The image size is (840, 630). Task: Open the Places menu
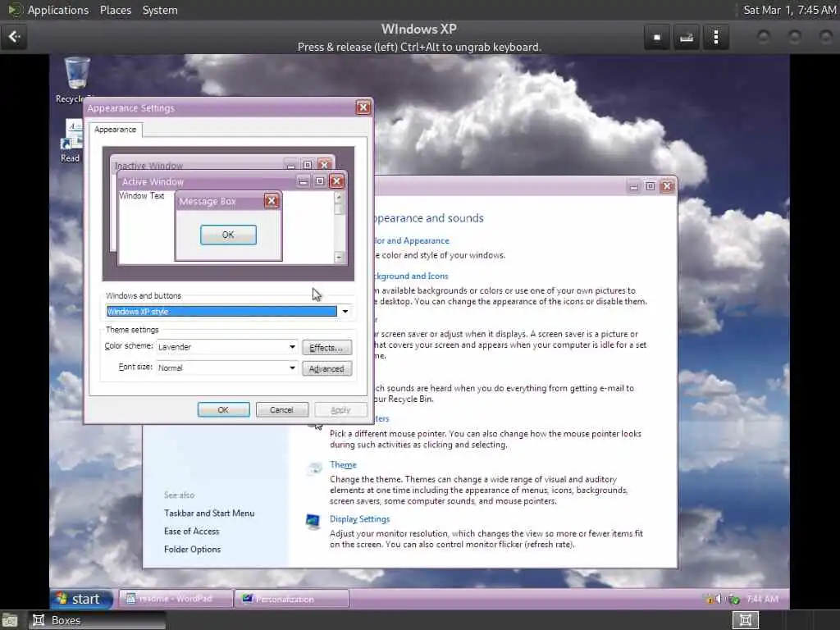tap(115, 10)
